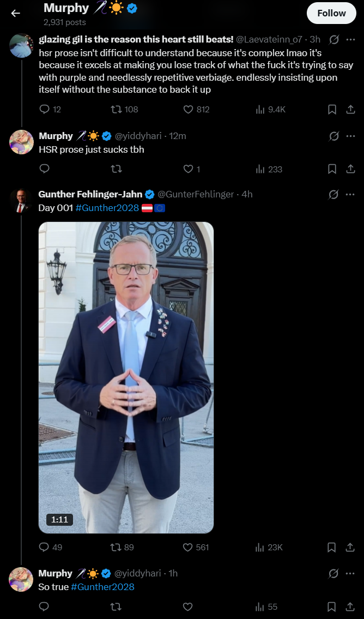Share the post with 9.4K views
Viewport: 364px width, 619px height.
coord(350,110)
